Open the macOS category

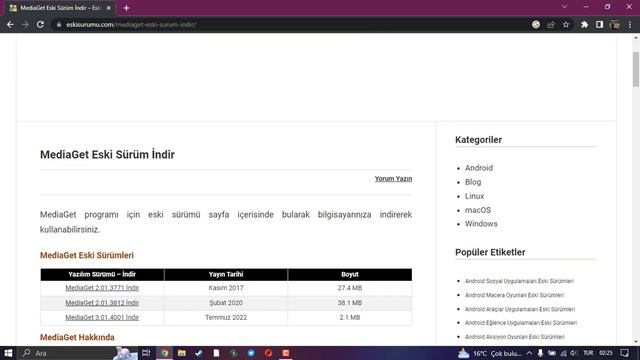tap(478, 210)
